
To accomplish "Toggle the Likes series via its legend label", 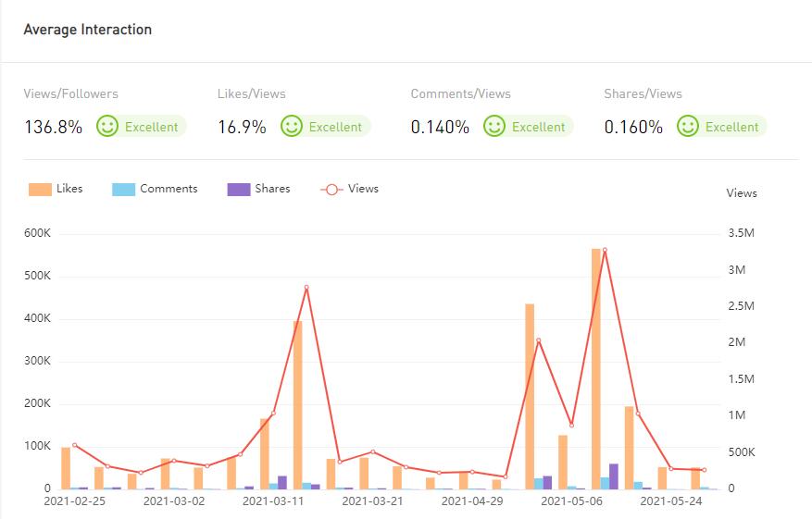I will pos(69,189).
